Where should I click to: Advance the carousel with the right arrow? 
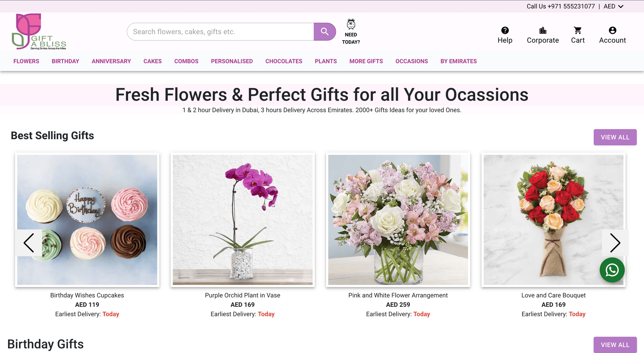pyautogui.click(x=615, y=243)
